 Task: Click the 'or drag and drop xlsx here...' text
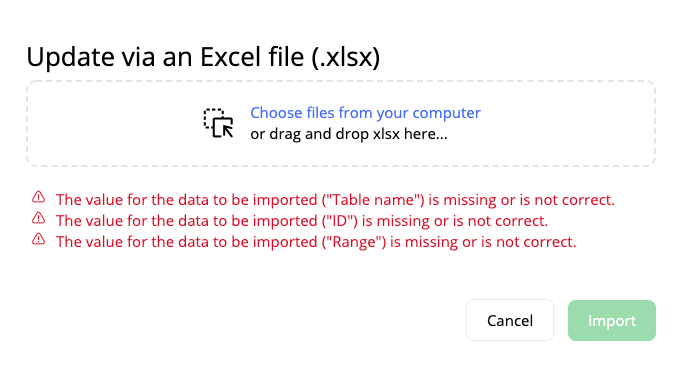[x=349, y=134]
